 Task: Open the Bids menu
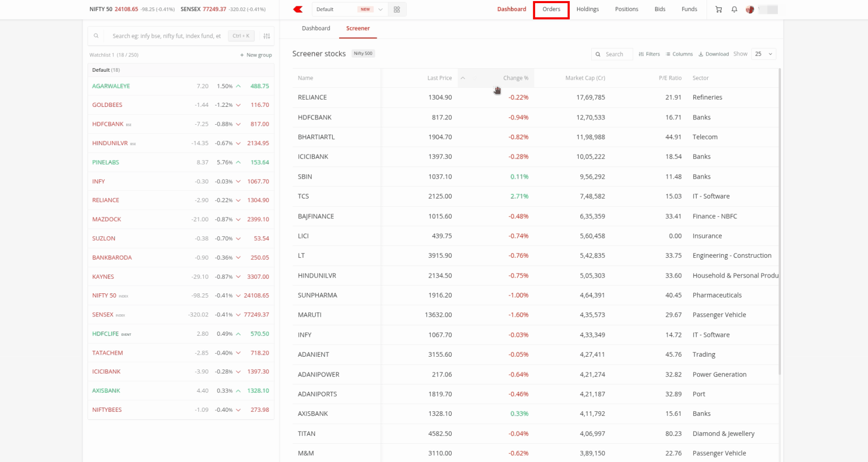point(660,9)
